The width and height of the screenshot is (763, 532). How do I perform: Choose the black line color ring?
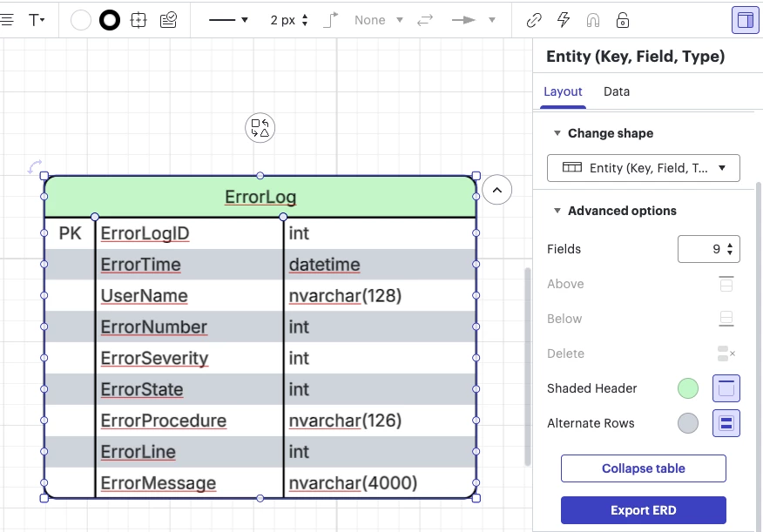(x=110, y=20)
